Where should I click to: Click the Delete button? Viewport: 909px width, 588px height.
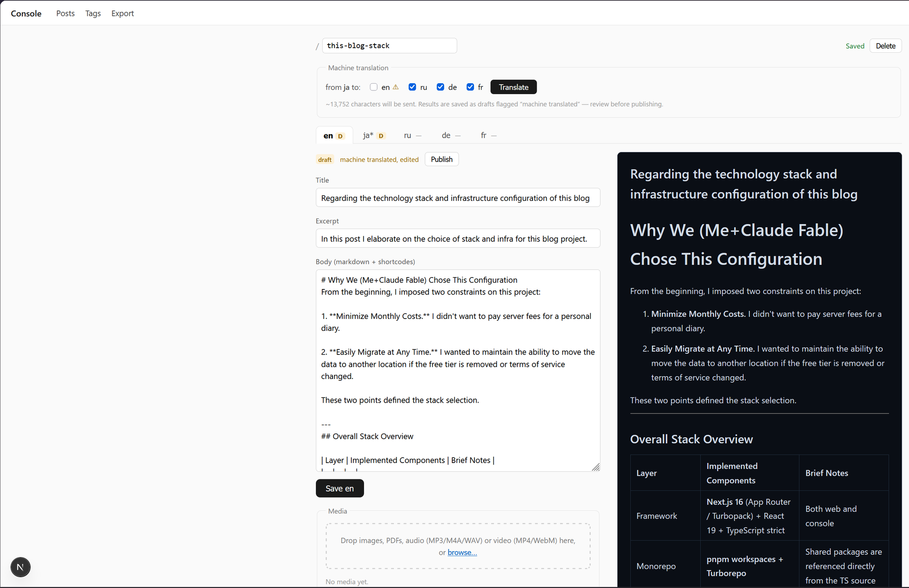[885, 46]
